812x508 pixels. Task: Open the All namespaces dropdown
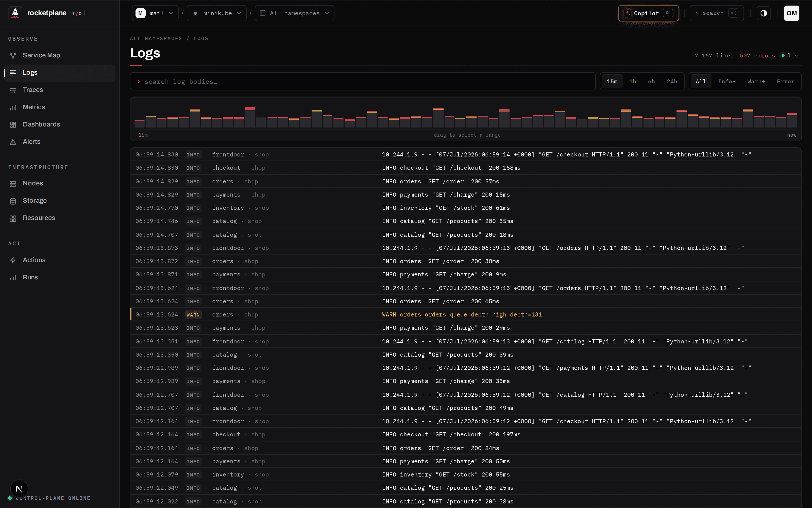tap(294, 13)
